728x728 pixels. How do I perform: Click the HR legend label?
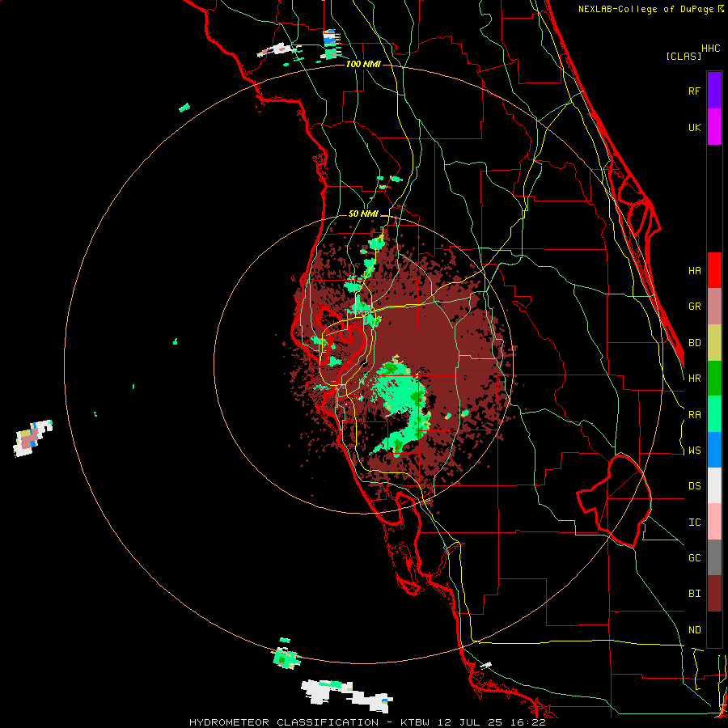click(x=694, y=379)
